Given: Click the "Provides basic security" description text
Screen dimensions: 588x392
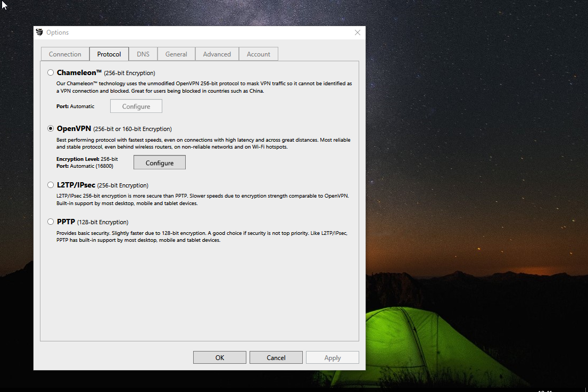Looking at the screenshot, I should (x=202, y=236).
